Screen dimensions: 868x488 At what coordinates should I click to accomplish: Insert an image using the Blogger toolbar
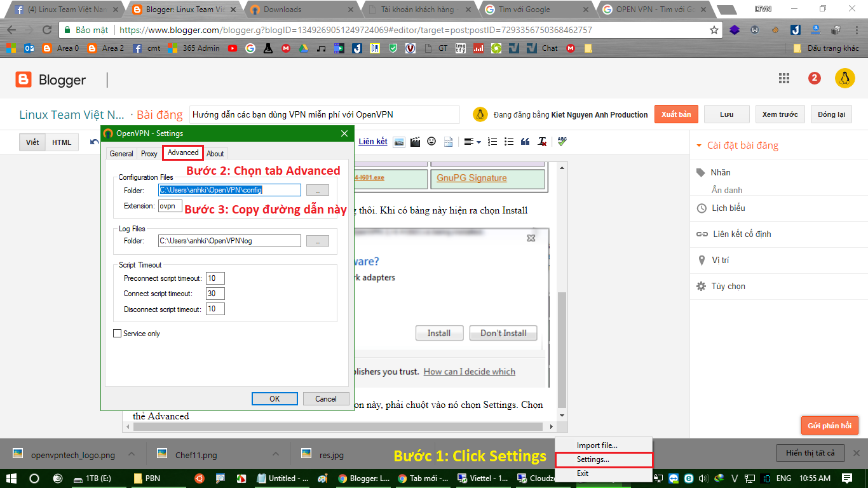[399, 142]
